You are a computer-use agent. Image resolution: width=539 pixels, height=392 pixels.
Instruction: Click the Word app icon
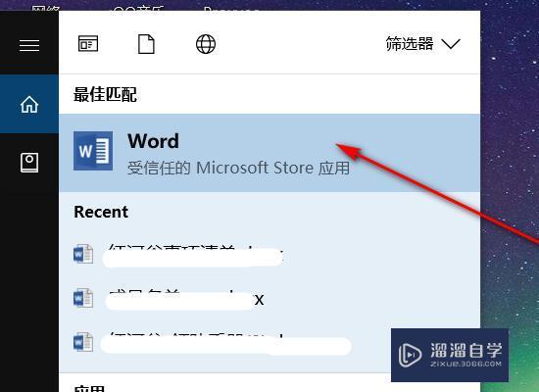click(93, 151)
